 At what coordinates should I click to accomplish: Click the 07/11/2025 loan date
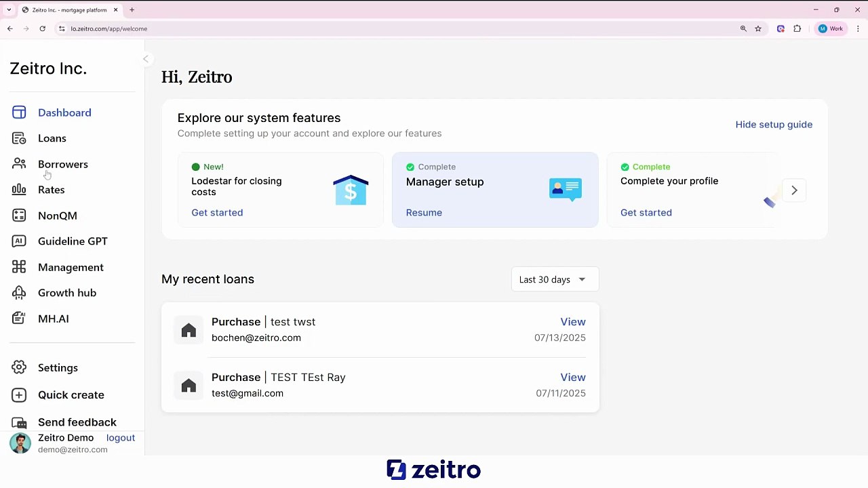561,393
